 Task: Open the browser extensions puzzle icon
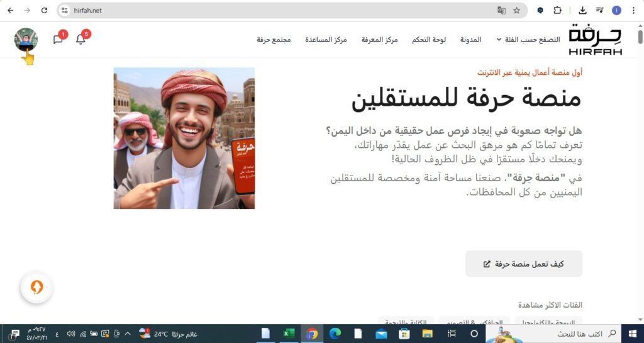557,10
